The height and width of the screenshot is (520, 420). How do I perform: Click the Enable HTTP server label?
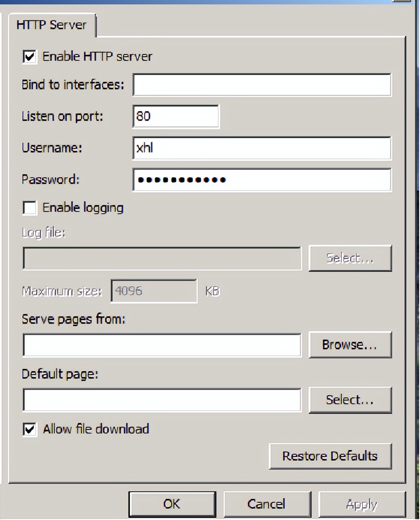[x=97, y=57]
